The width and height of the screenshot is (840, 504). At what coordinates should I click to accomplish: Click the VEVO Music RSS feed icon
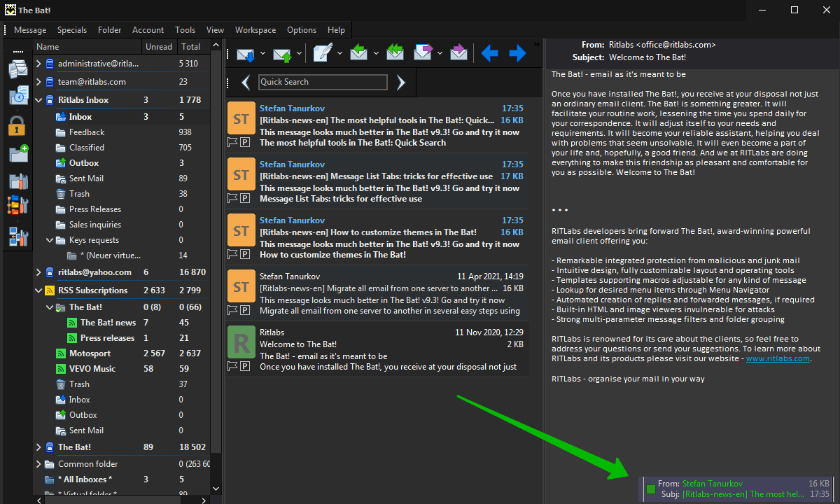(61, 369)
